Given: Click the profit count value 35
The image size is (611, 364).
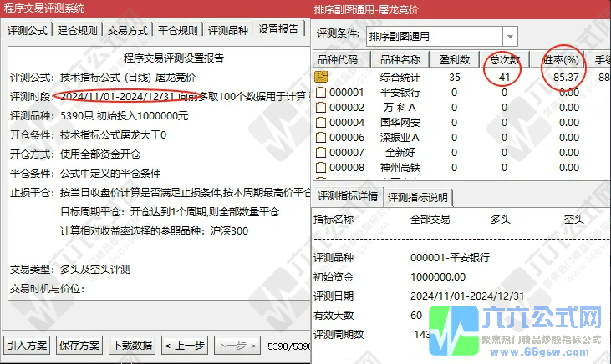Looking at the screenshot, I should pyautogui.click(x=455, y=77).
